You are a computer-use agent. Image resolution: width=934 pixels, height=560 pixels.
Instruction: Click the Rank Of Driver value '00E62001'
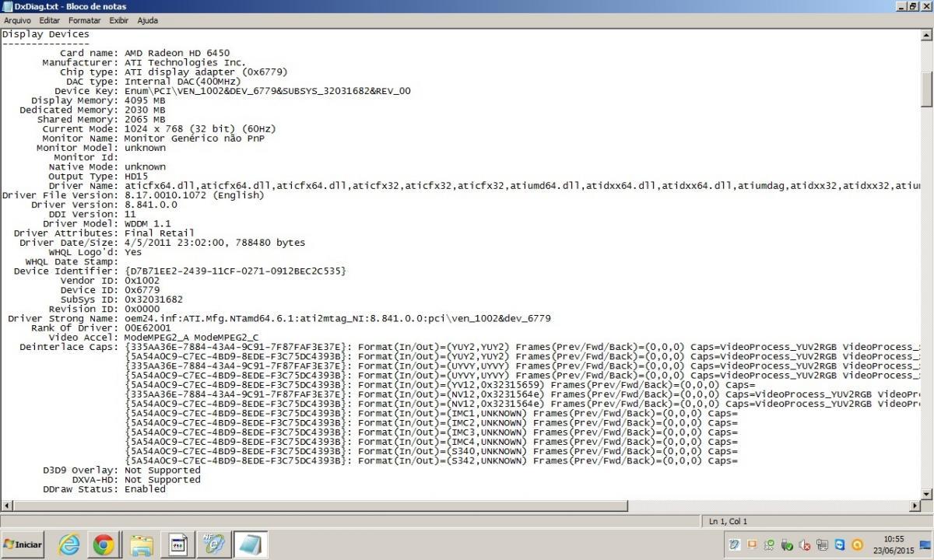[148, 327]
